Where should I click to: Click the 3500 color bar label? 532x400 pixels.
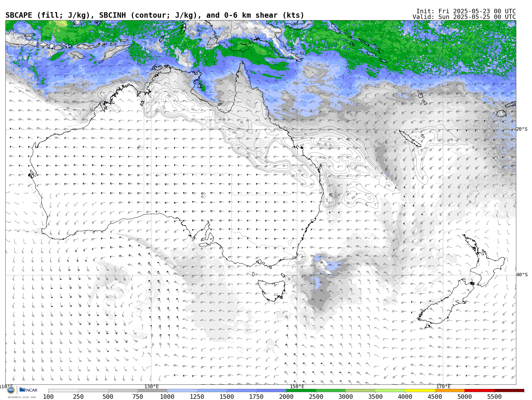(x=375, y=397)
